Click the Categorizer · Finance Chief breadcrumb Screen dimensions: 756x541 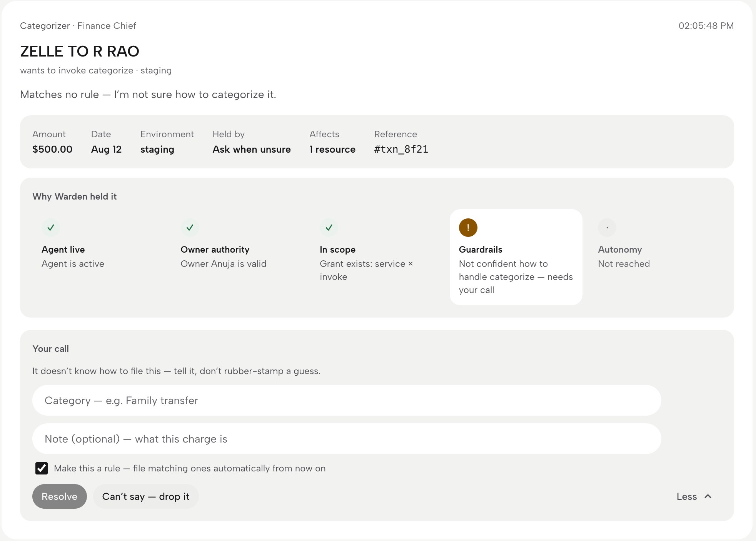coord(78,26)
